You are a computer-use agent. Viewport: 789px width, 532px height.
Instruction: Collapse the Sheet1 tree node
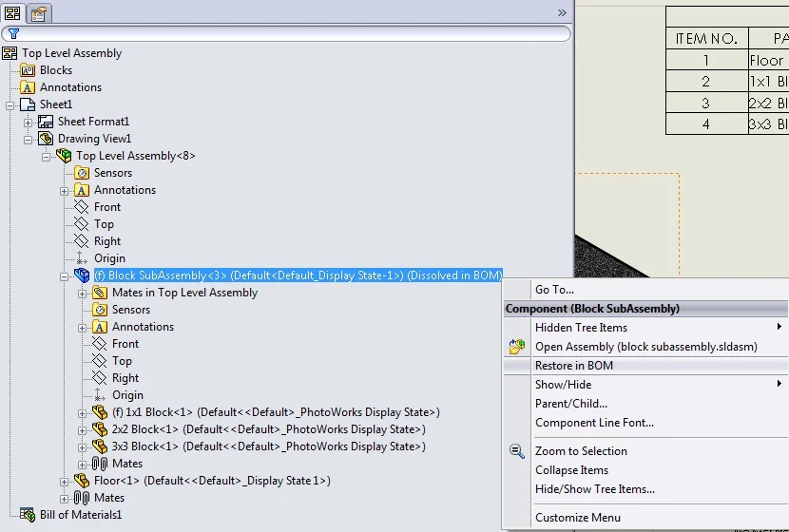point(10,105)
